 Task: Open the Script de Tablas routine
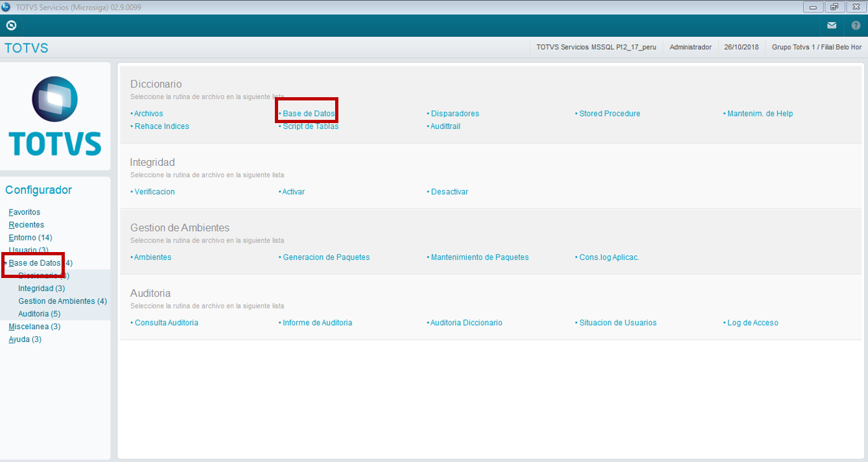pyautogui.click(x=311, y=126)
